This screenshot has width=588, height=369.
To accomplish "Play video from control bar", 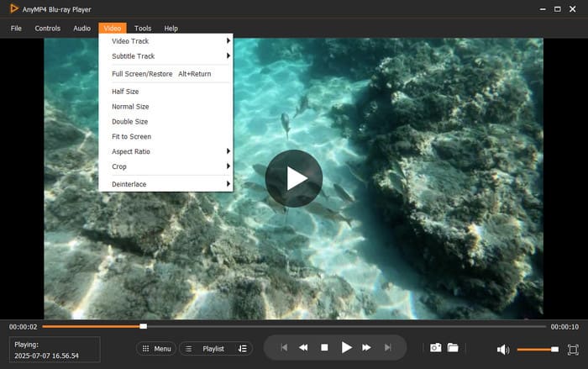I will (x=346, y=348).
